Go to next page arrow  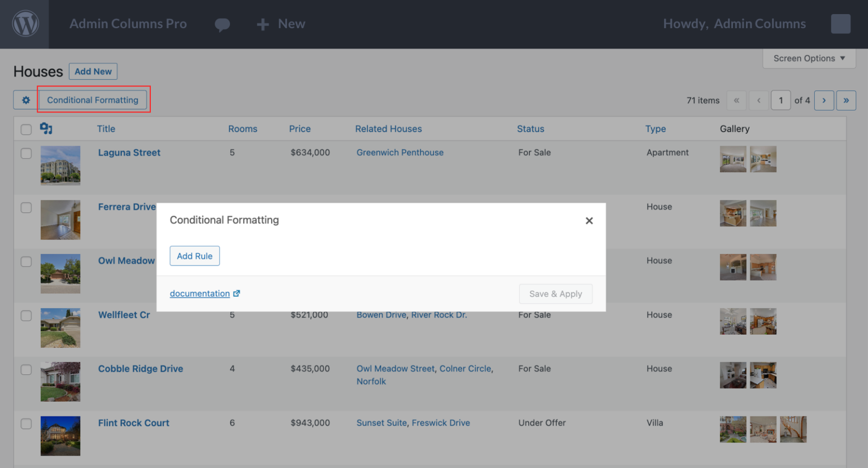(x=824, y=100)
